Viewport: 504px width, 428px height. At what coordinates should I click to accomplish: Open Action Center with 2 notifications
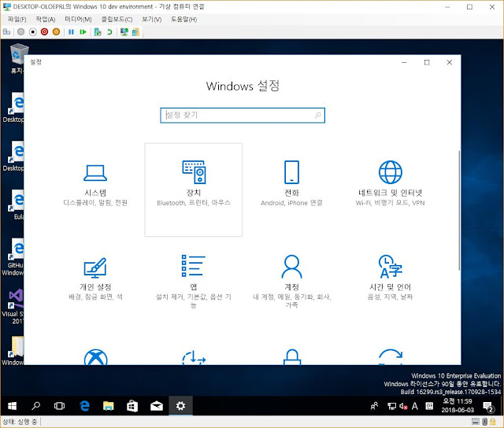[x=488, y=407]
